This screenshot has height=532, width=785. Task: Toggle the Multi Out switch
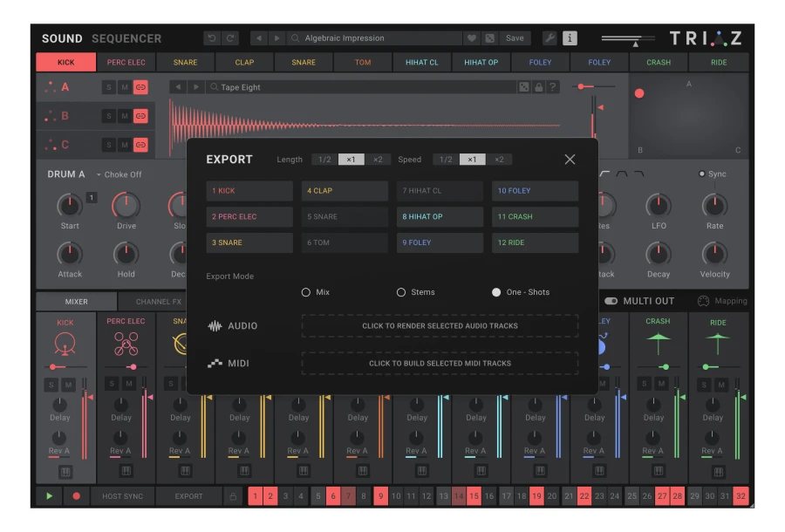pos(611,301)
